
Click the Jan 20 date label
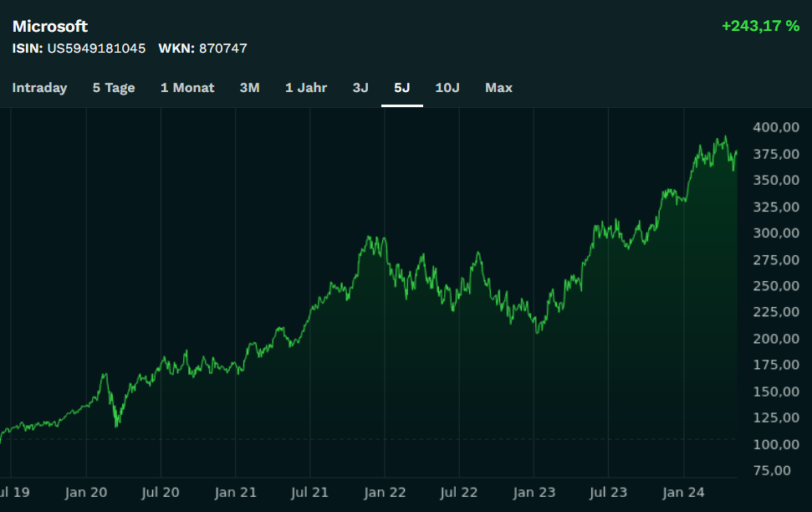click(86, 493)
